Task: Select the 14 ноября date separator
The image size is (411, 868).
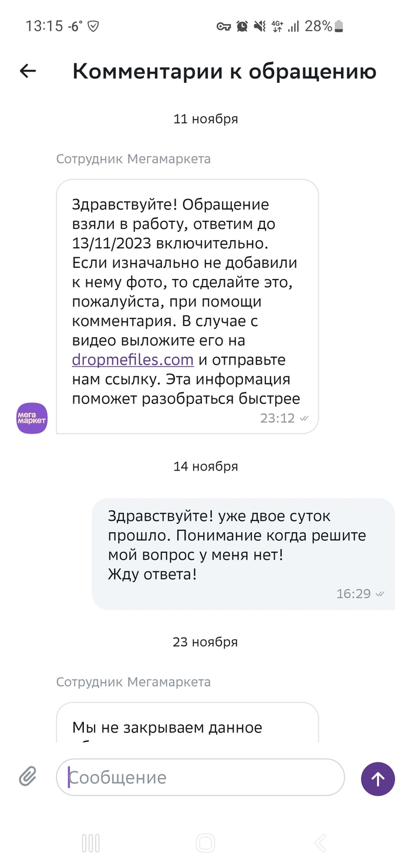Action: point(206,466)
